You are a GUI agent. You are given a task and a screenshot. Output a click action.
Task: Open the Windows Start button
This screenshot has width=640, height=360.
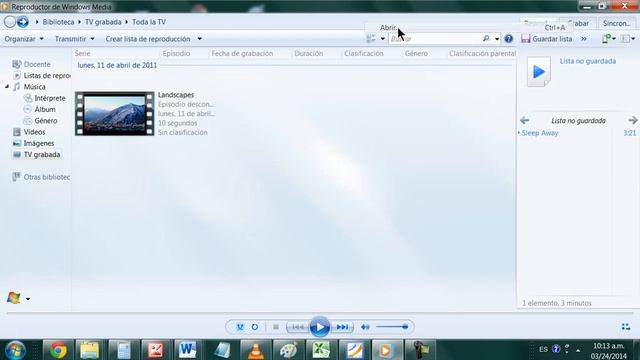(15, 350)
